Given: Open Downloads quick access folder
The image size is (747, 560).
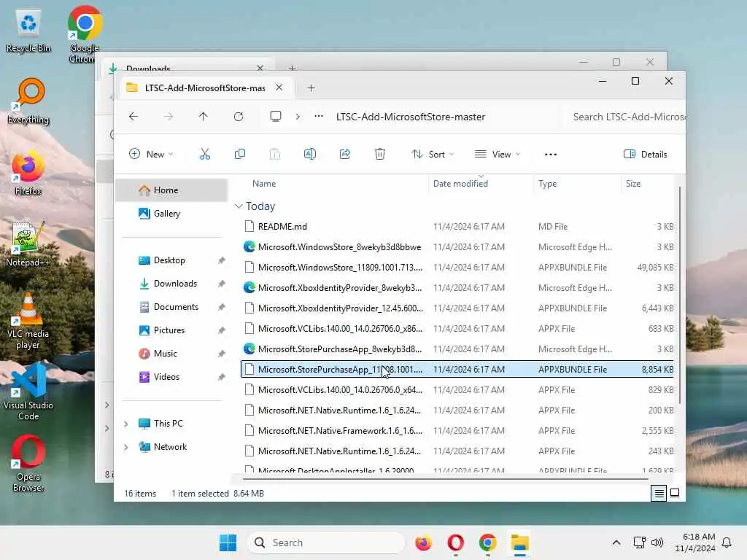Looking at the screenshot, I should coord(171,284).
